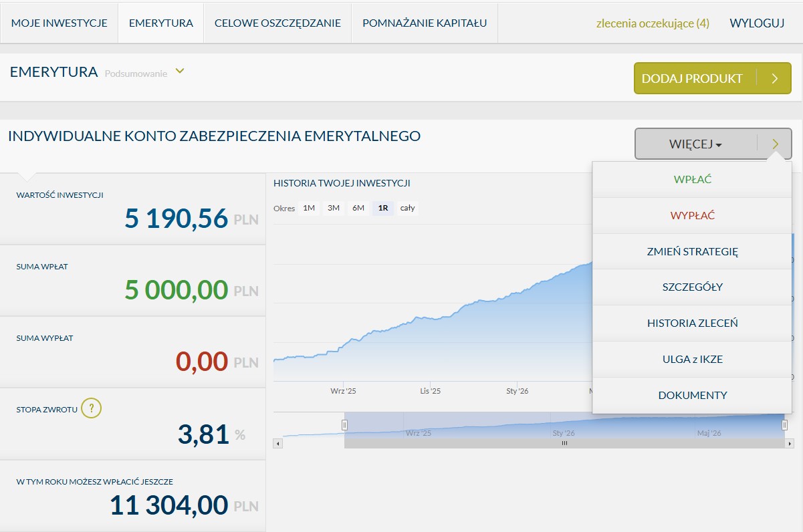Image resolution: width=803 pixels, height=532 pixels.
Task: Select the 3M period option
Action: click(334, 208)
